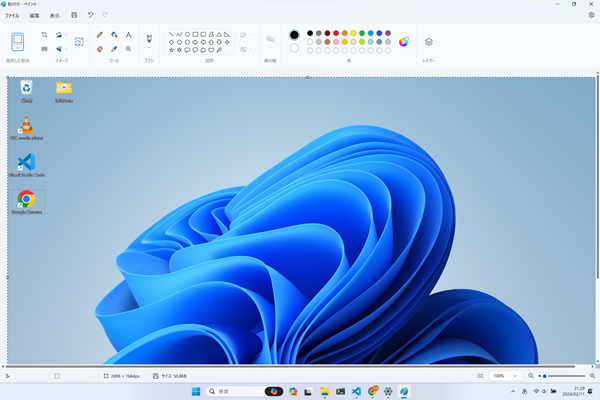
Task: Select the secondary color 2 circle
Action: (294, 48)
